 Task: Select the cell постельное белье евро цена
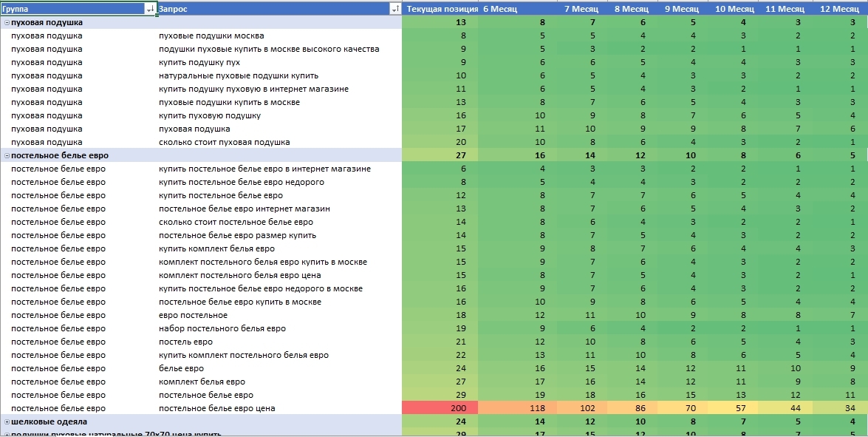(217, 408)
